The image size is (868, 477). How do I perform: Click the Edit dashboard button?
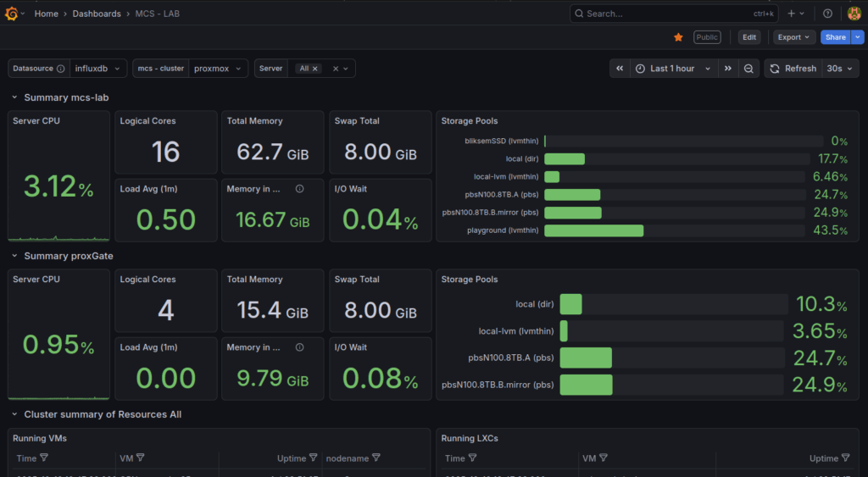pos(748,37)
